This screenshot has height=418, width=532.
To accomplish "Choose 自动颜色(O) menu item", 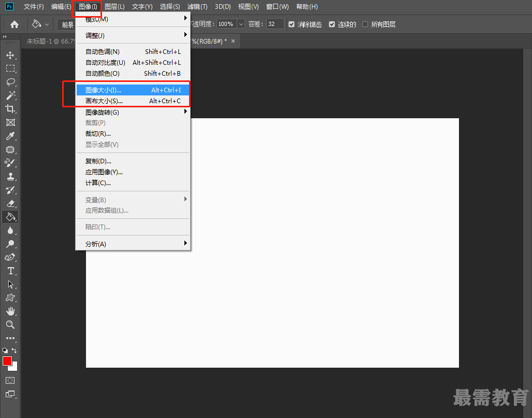I will point(132,73).
